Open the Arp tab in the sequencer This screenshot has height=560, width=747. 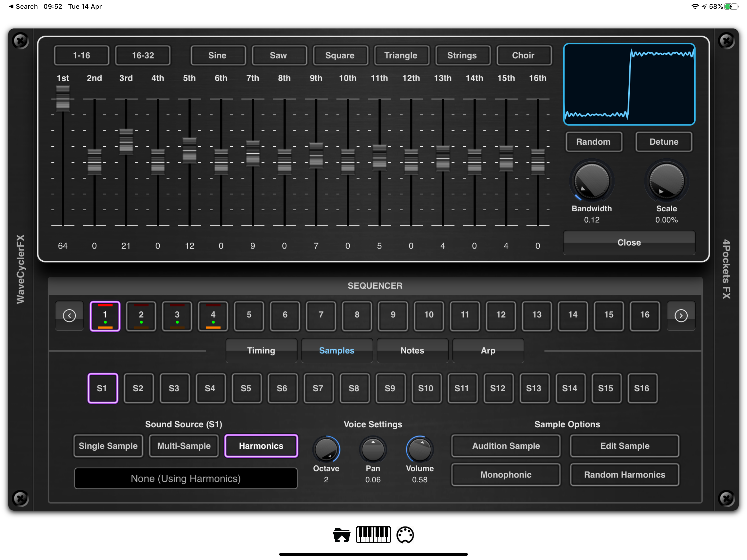[488, 350]
